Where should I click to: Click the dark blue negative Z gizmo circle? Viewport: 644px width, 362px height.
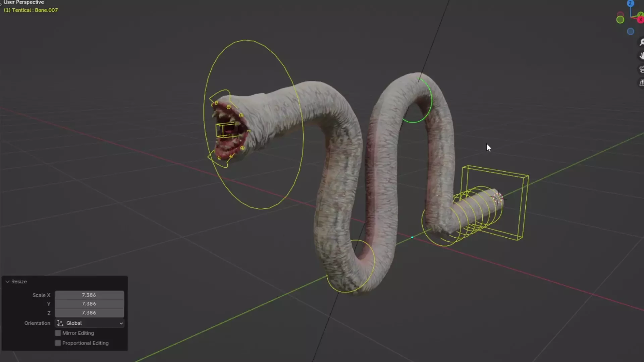[x=630, y=32]
